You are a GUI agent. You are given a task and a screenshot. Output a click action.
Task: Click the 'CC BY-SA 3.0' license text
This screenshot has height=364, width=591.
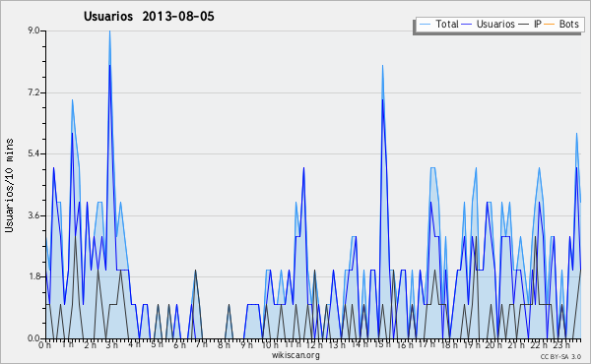(560, 357)
